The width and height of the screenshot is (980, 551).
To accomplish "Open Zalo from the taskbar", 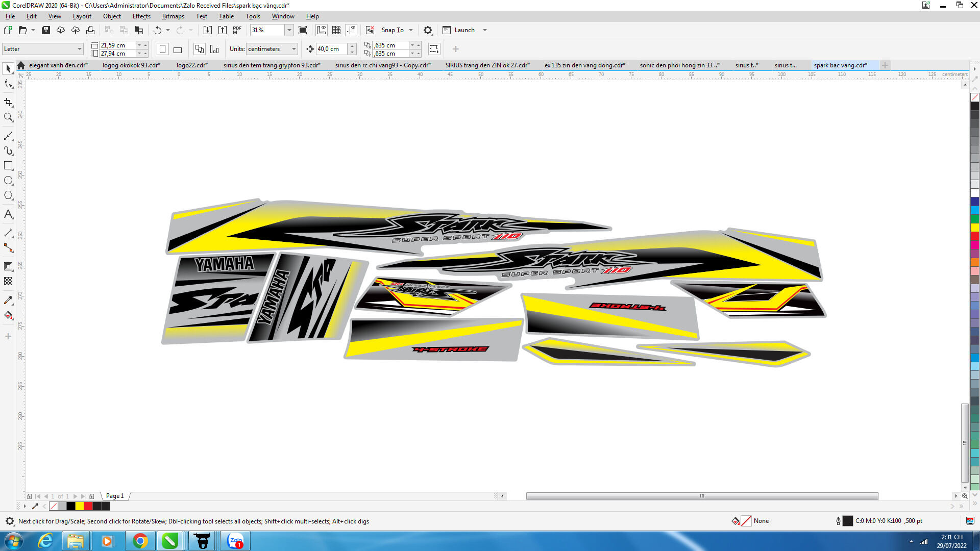I will 236,541.
